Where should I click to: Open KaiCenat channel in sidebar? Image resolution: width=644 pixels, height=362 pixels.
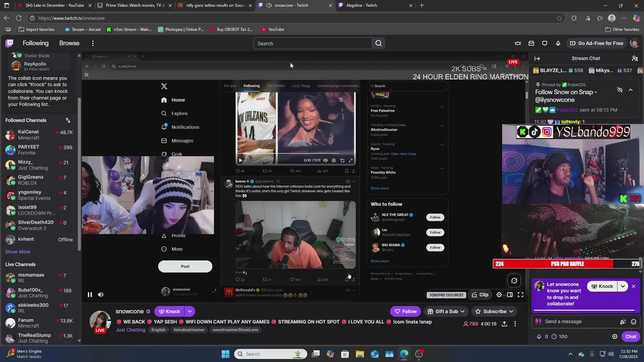[39, 135]
